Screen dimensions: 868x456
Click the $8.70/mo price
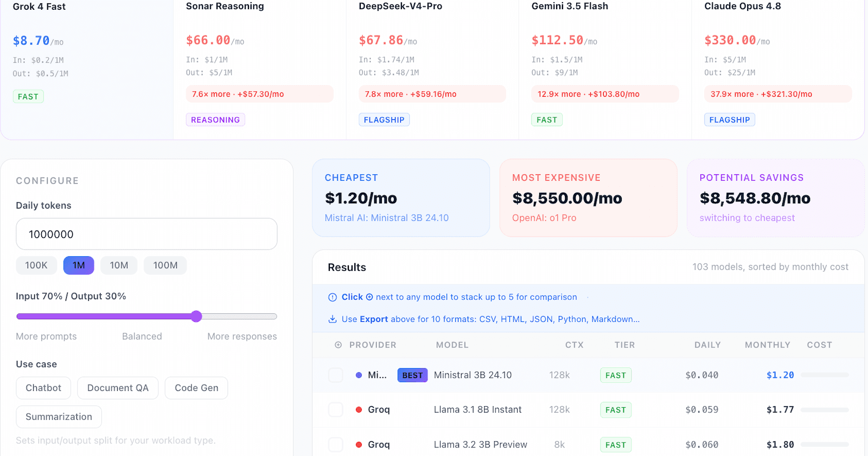point(38,41)
